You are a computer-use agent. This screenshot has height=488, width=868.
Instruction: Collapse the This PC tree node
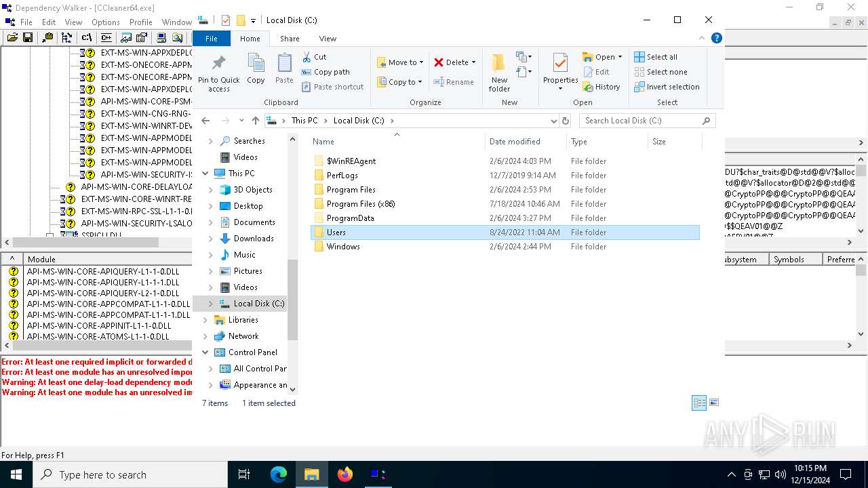pos(205,174)
